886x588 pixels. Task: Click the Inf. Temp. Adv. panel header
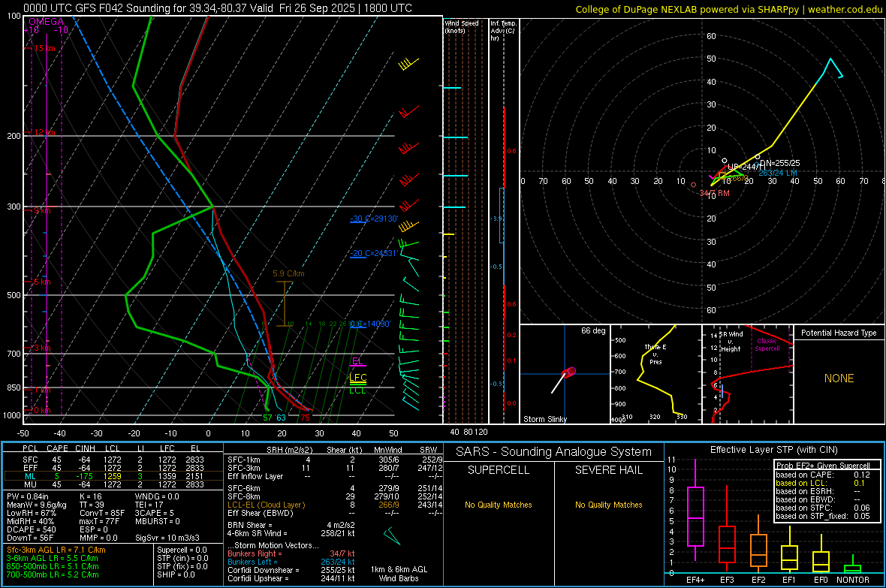click(504, 31)
